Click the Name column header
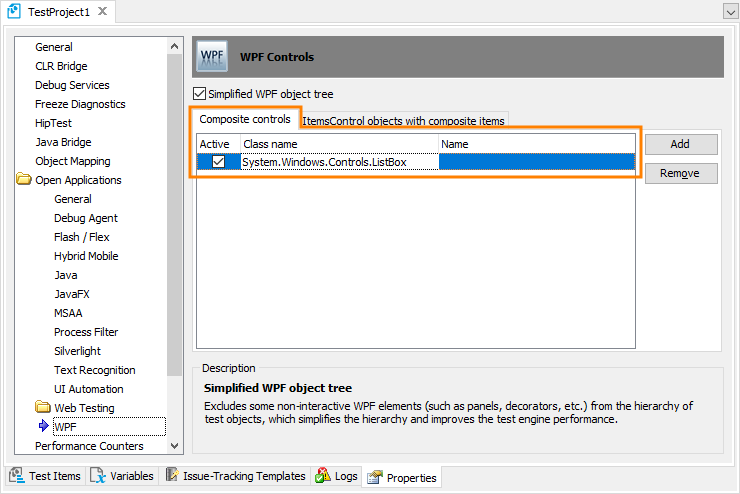Screen dimensions: 740x494 point(537,144)
